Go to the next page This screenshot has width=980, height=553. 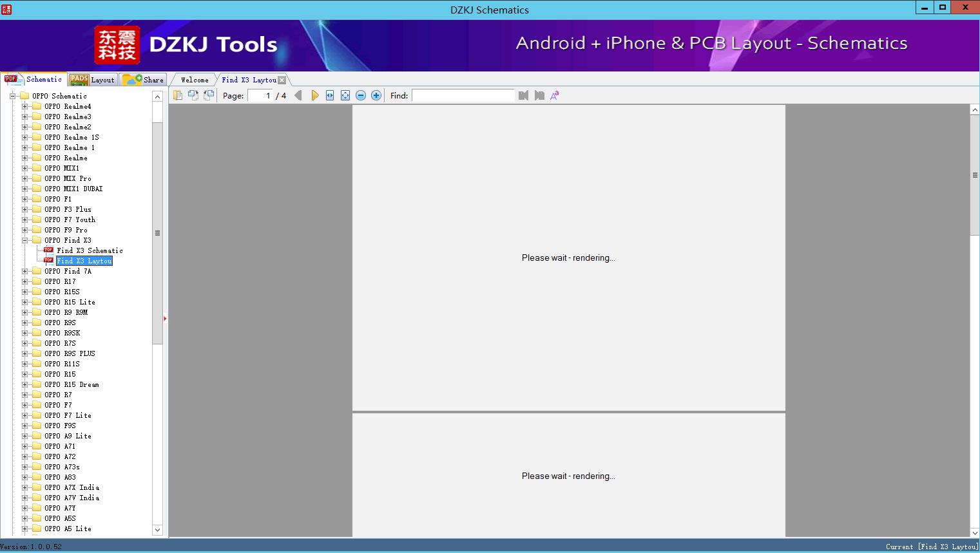[314, 95]
